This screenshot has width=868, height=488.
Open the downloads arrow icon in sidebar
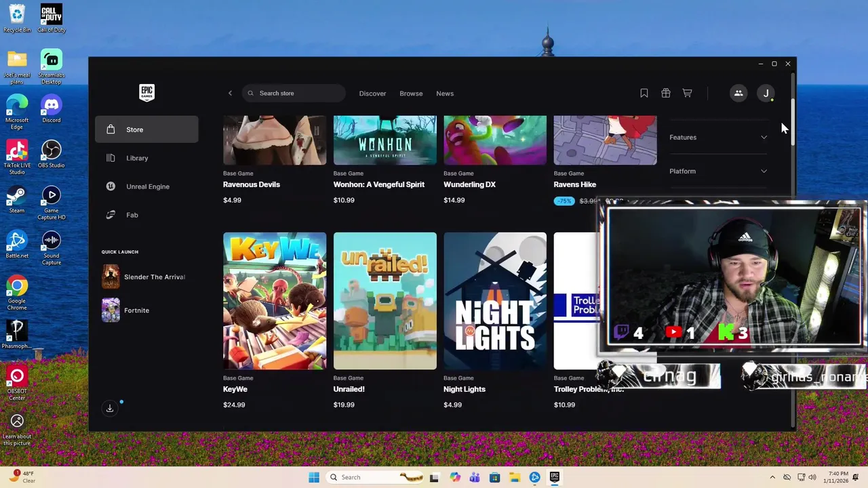tap(110, 408)
